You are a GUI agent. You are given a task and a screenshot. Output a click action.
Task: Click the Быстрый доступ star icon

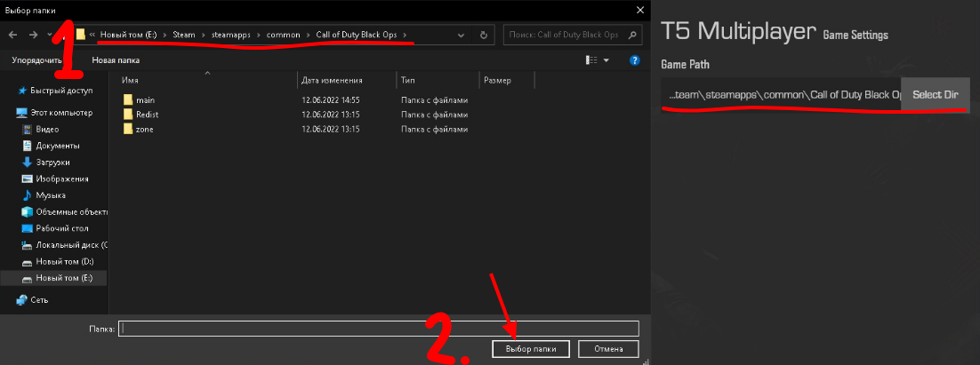point(22,91)
